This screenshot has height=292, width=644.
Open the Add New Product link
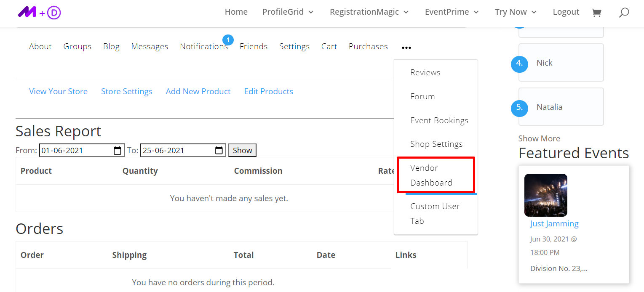198,92
